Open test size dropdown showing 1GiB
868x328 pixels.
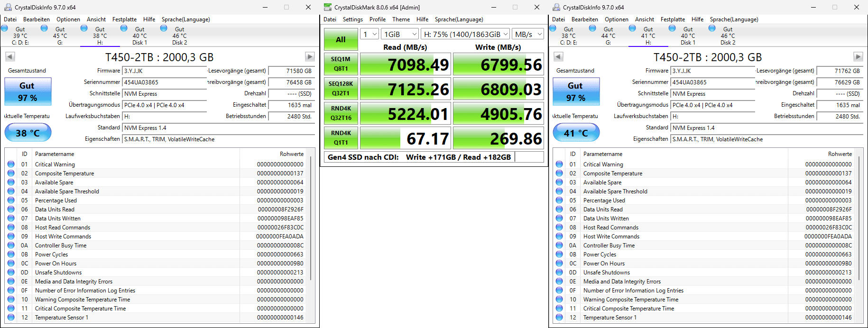click(400, 34)
